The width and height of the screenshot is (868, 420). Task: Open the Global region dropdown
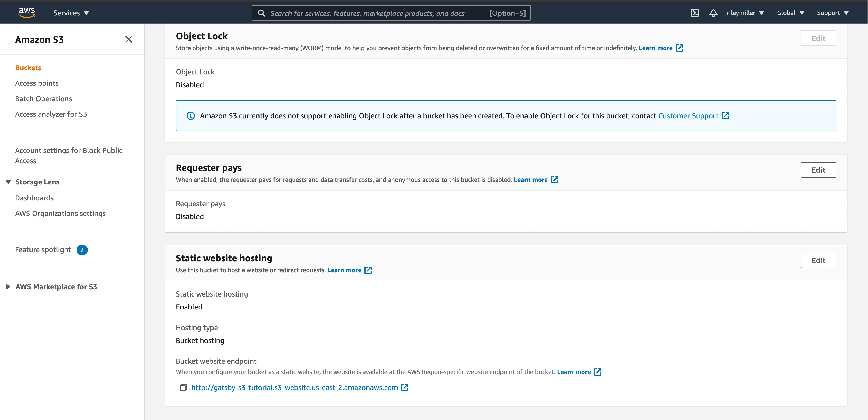click(x=790, y=13)
